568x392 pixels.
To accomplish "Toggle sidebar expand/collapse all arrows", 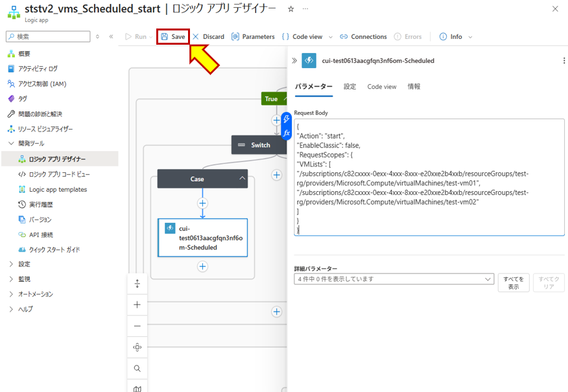I will pos(97,36).
